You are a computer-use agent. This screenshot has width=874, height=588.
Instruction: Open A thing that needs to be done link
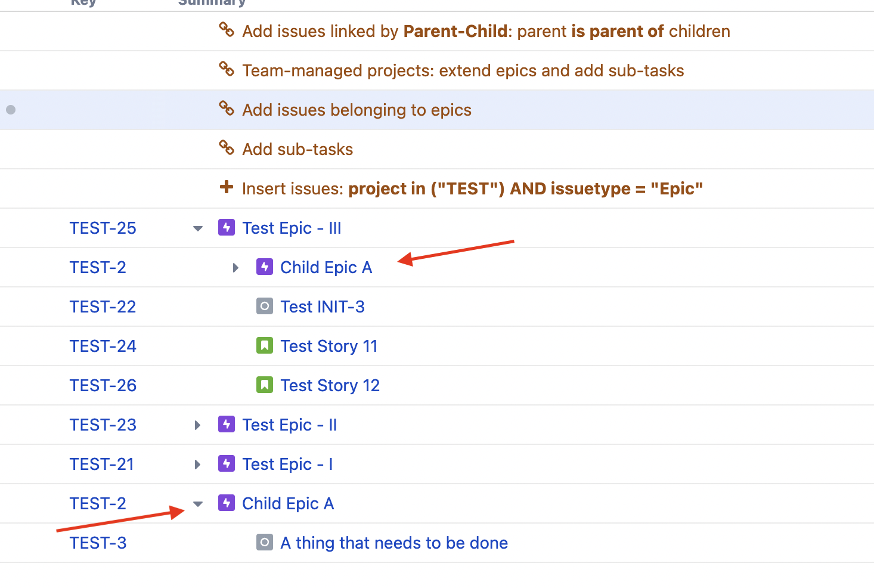[394, 543]
